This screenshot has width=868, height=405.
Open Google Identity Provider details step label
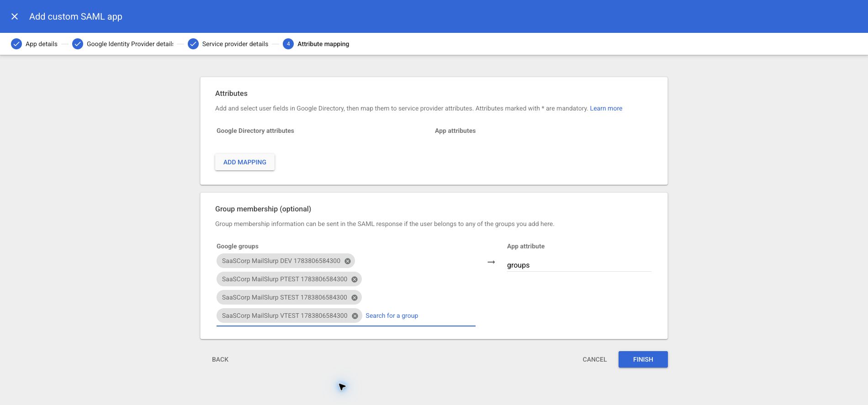(130, 44)
